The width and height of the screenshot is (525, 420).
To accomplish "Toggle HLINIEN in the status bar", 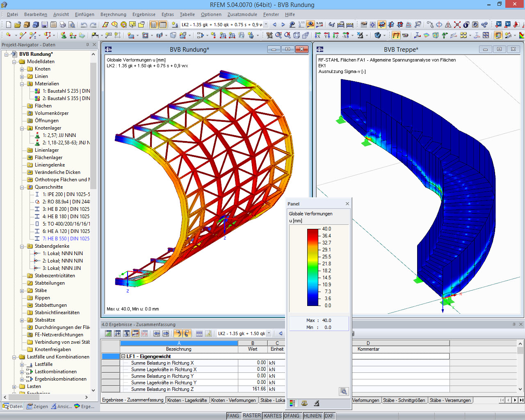I will pos(313,415).
